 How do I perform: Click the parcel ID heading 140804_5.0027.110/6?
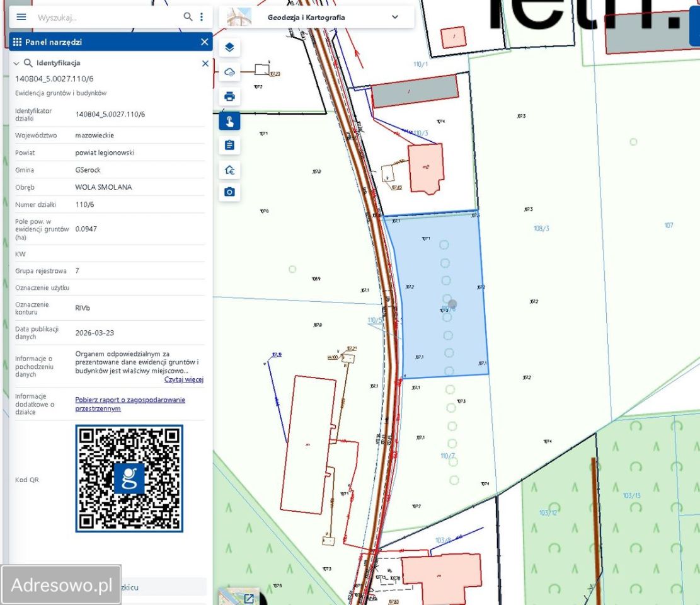pyautogui.click(x=54, y=79)
